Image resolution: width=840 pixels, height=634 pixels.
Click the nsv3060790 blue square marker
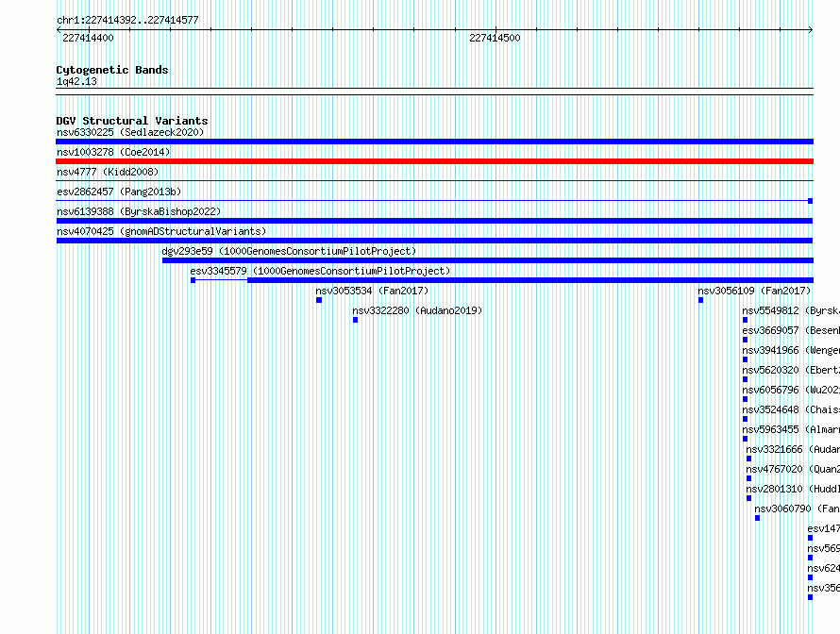pos(757,518)
